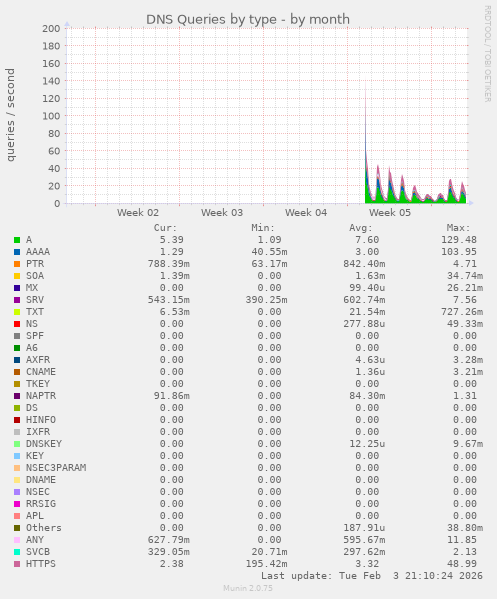
Task: Click the dark blue MX legend swatch
Action: coord(17,288)
